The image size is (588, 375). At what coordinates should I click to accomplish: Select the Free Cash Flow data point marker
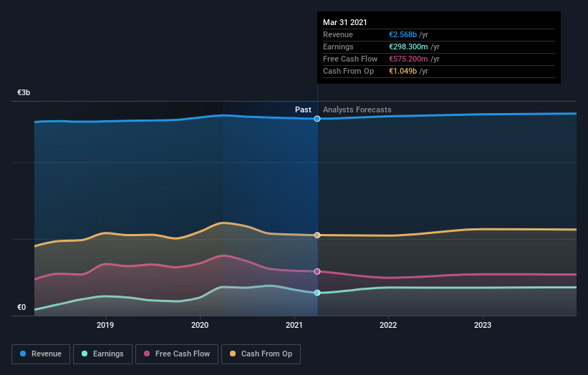317,272
